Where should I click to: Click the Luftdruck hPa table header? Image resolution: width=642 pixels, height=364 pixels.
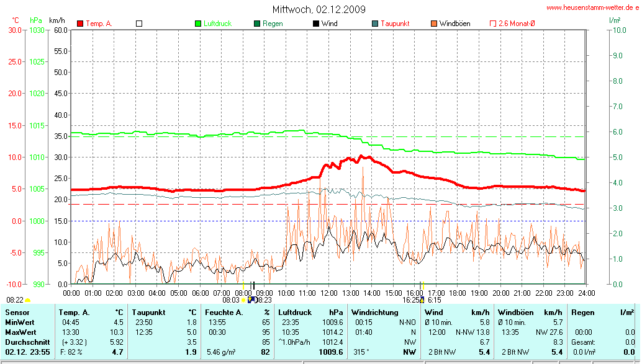[310, 313]
